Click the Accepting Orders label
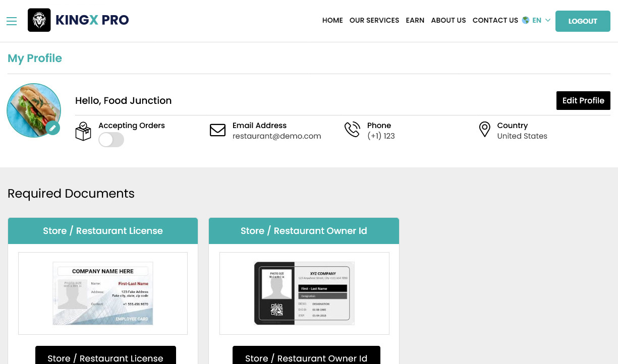The image size is (618, 364). point(132,126)
